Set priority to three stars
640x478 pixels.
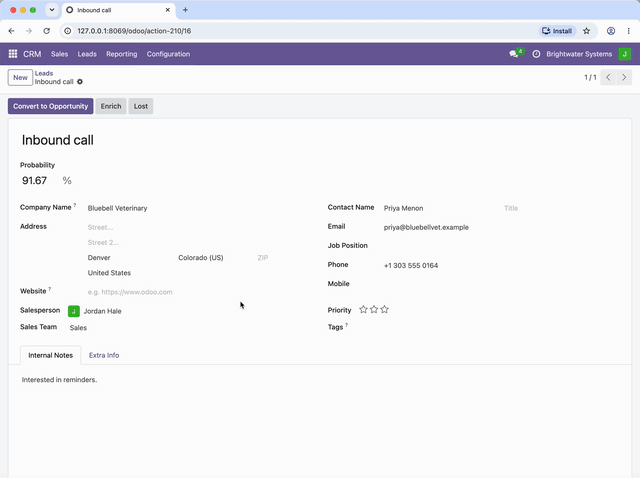pos(384,309)
